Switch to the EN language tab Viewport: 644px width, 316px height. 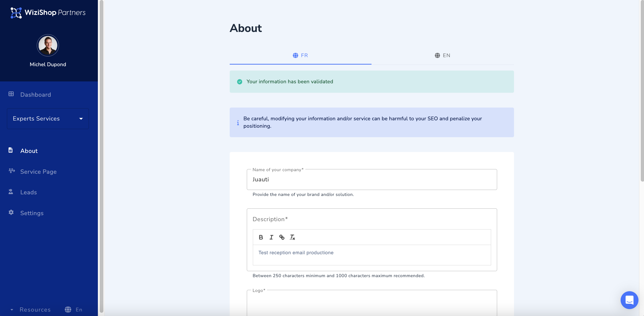pos(443,56)
